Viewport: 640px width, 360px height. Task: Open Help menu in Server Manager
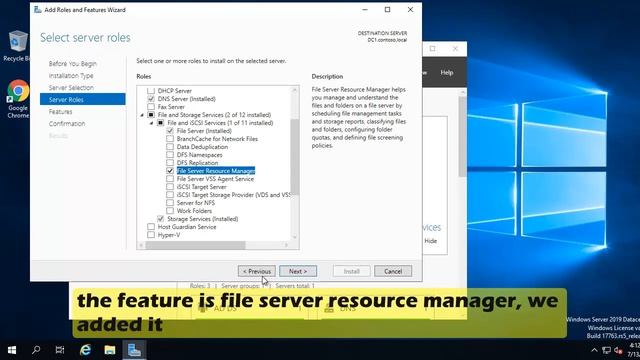[x=447, y=72]
